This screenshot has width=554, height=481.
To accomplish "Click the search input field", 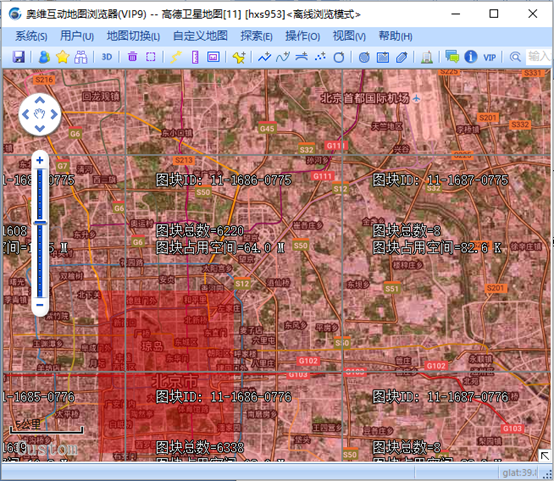I will tap(538, 57).
